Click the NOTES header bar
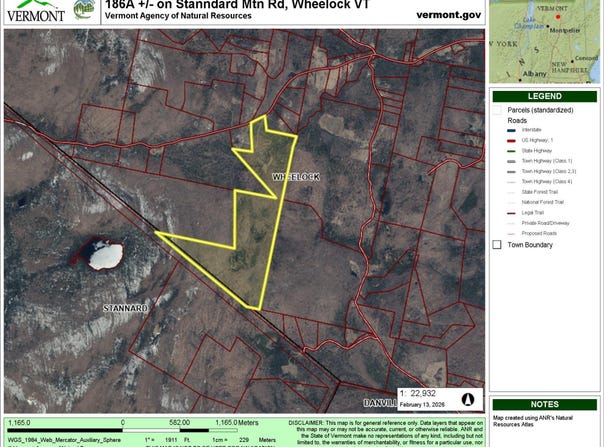Viewport: 604px width, 447px height. pos(545,404)
